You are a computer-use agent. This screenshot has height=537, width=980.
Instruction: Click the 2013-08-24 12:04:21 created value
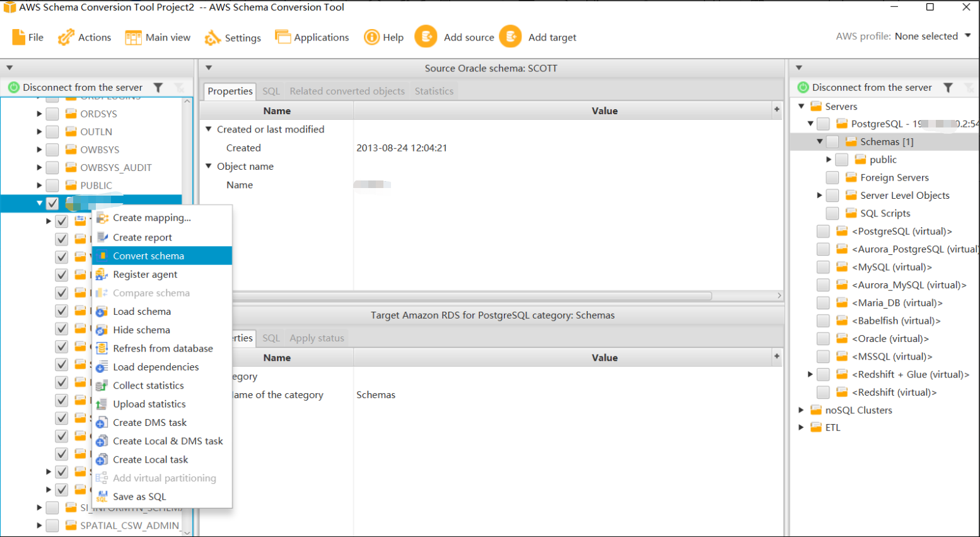[402, 148]
